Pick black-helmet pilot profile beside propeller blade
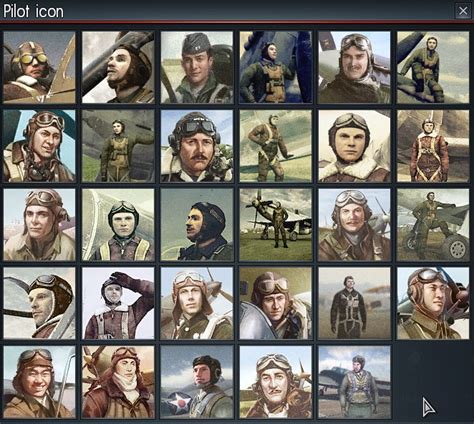The image size is (474, 424). pos(39,303)
